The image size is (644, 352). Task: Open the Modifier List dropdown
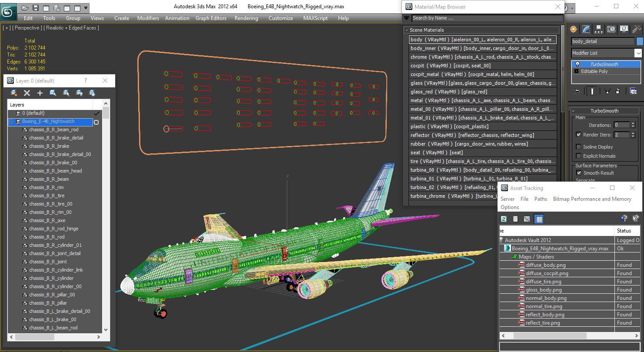(x=638, y=53)
